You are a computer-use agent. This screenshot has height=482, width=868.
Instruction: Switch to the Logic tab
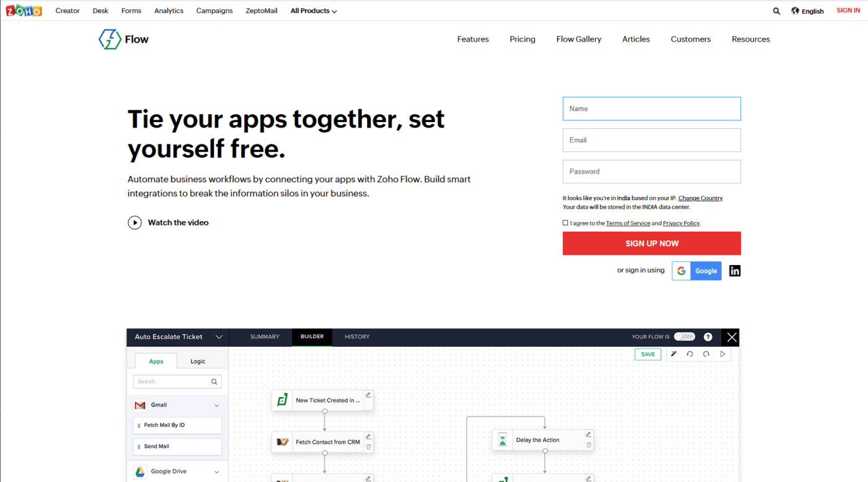point(198,361)
